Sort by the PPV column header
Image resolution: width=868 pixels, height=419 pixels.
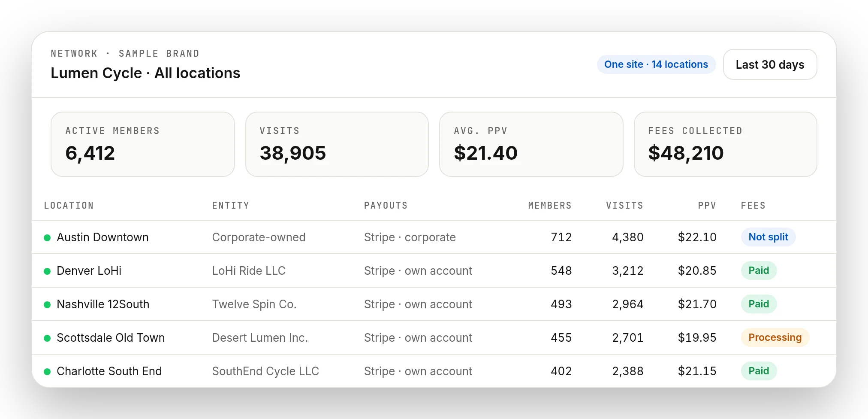pyautogui.click(x=707, y=206)
